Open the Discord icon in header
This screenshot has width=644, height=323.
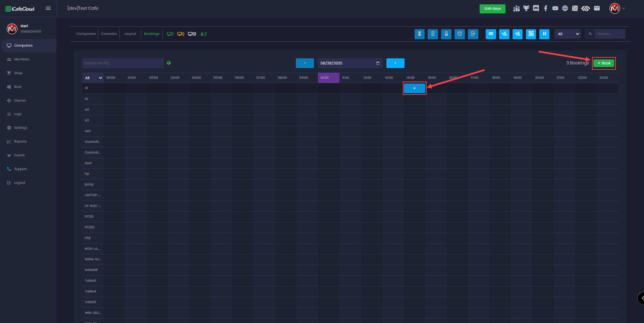click(536, 8)
